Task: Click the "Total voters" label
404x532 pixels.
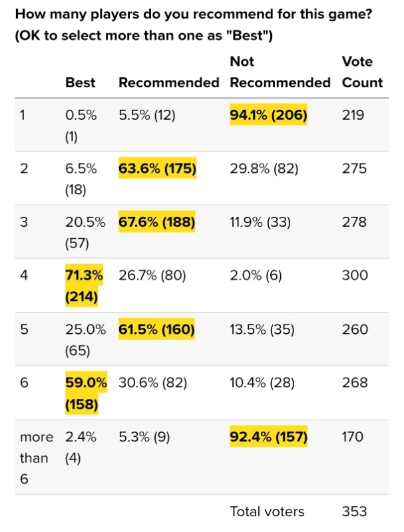Action: [267, 511]
